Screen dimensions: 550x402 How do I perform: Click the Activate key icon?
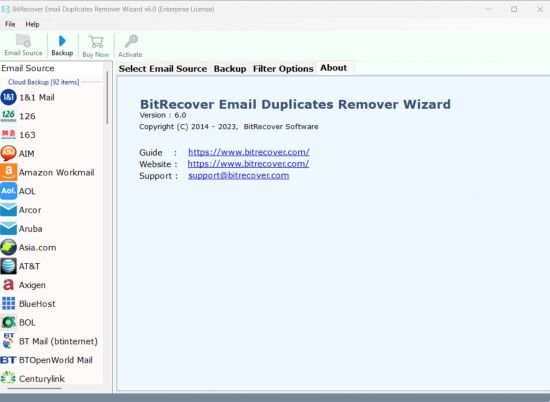click(x=131, y=41)
